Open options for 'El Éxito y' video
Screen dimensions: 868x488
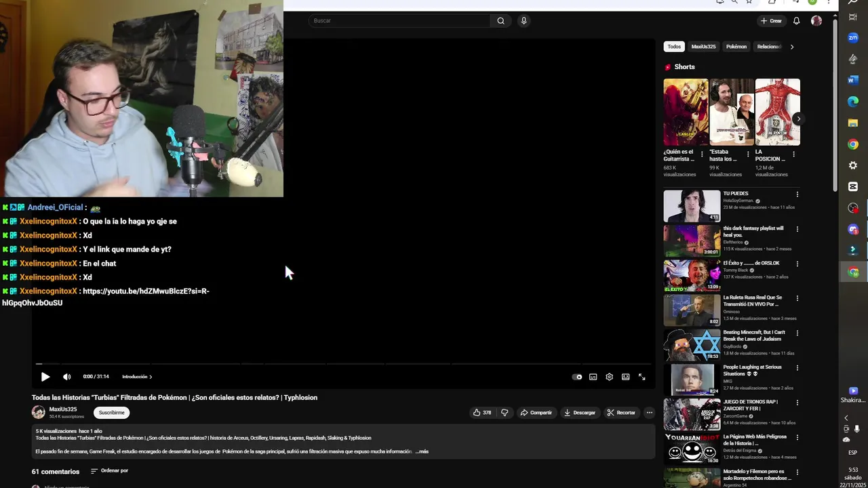797,264
